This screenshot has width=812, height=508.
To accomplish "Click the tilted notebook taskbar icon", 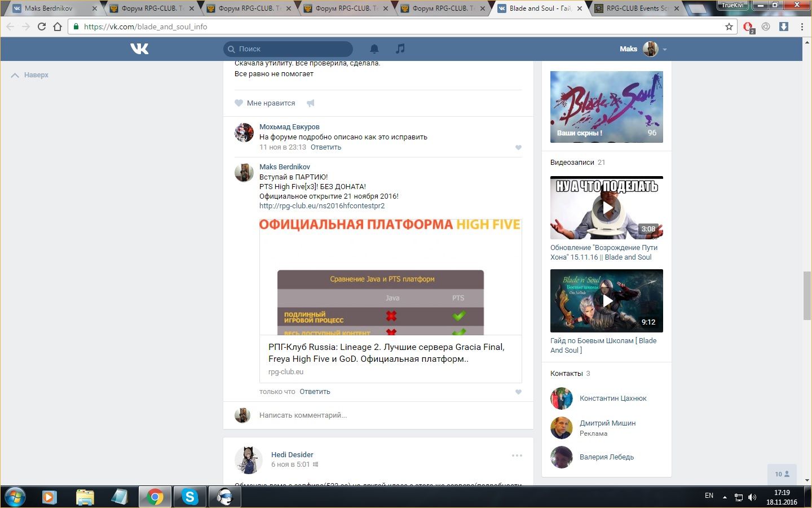I will click(120, 497).
